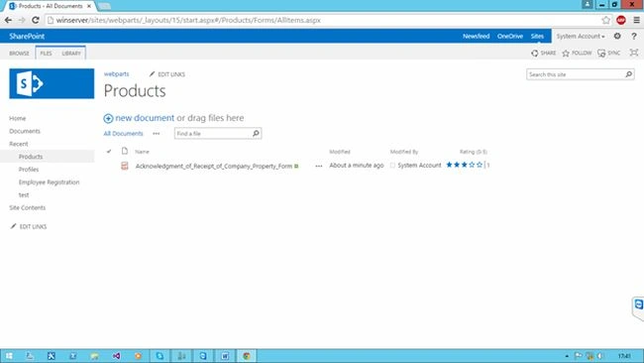Bookmark this page with the star
The image size is (644, 363).
(605, 20)
